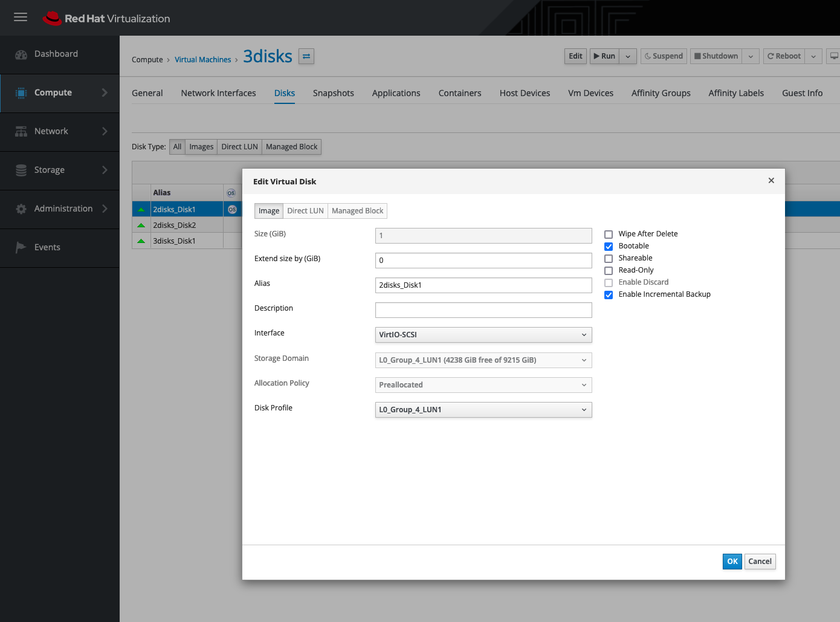Click the Events flag icon
Viewport: 840px width, 622px height.
[x=21, y=247]
